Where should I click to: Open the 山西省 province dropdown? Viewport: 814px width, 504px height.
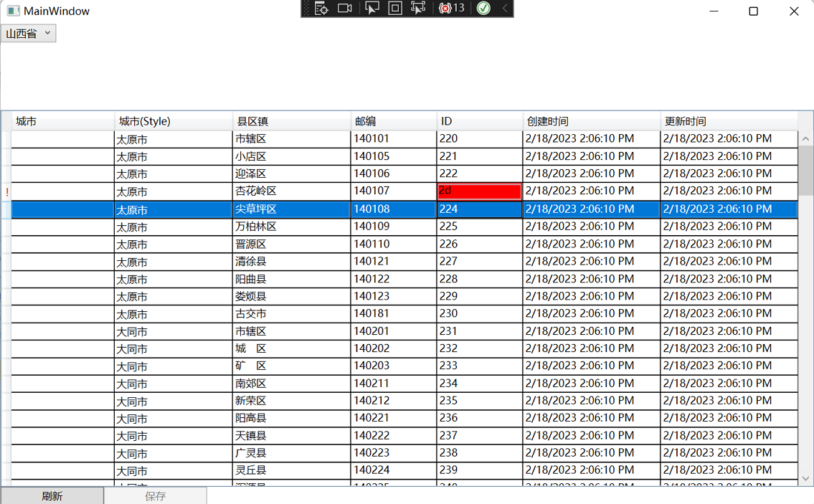(28, 33)
